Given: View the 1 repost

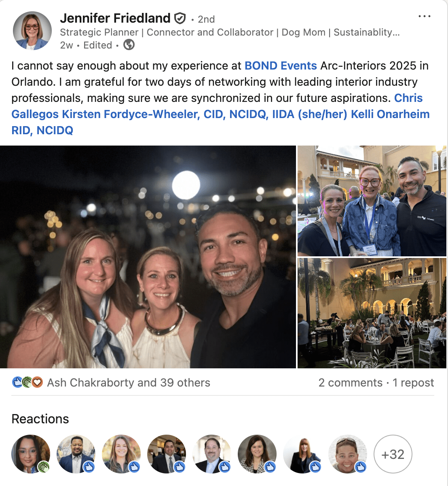Looking at the screenshot, I should click(413, 382).
